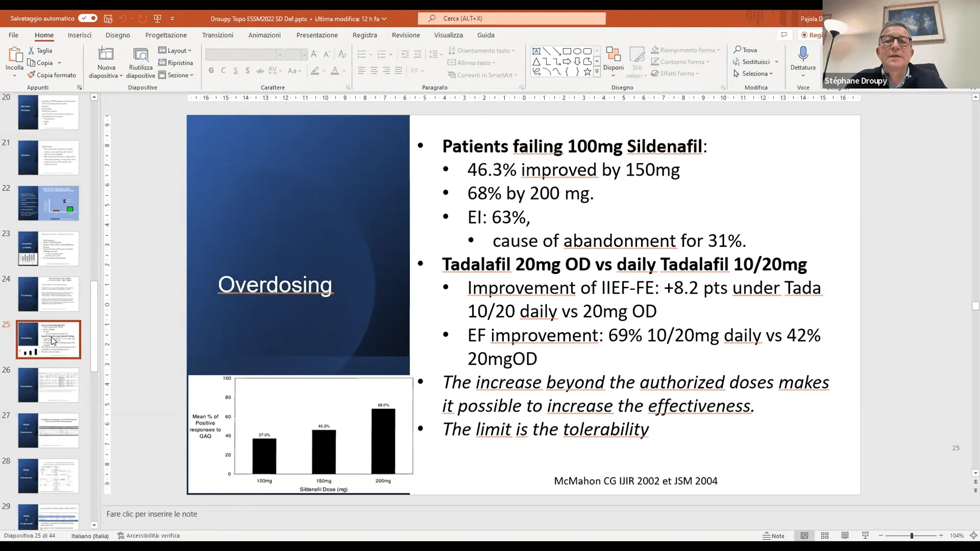
Task: Apply bold with the G button
Action: point(211,70)
